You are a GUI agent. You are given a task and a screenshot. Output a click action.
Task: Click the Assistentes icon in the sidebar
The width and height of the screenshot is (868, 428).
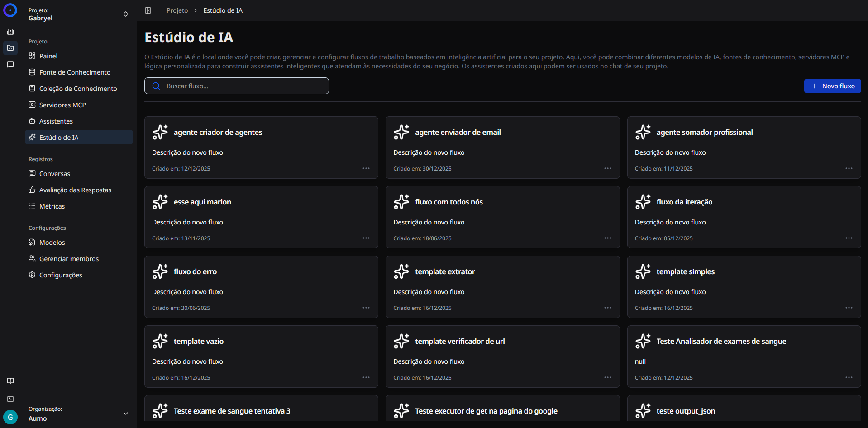click(x=32, y=121)
